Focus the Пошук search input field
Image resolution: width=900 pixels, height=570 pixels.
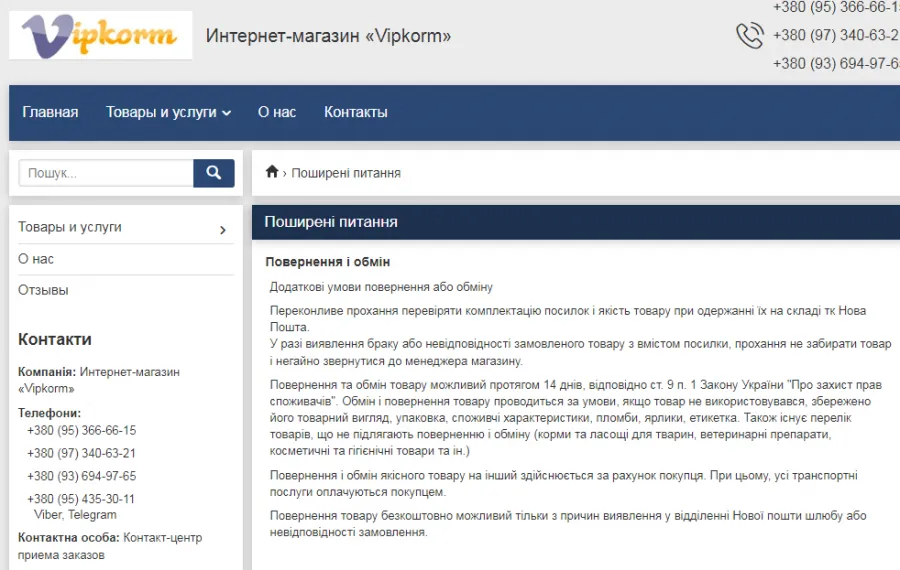(x=106, y=173)
